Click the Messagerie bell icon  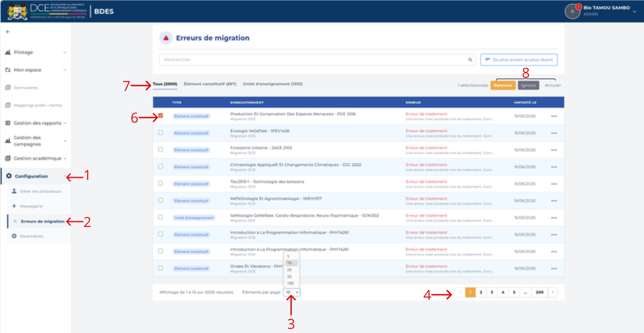(x=14, y=206)
